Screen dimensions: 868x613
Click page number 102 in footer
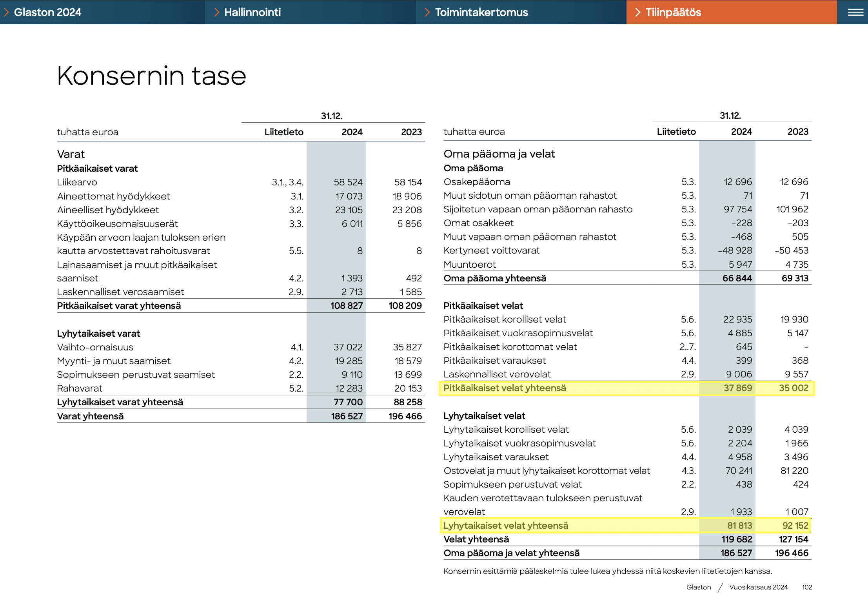[807, 587]
